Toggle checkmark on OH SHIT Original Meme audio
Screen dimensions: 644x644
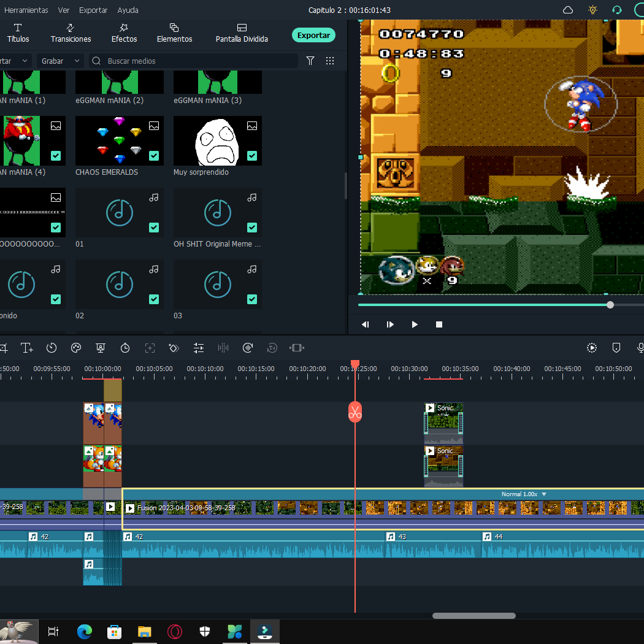(x=252, y=228)
